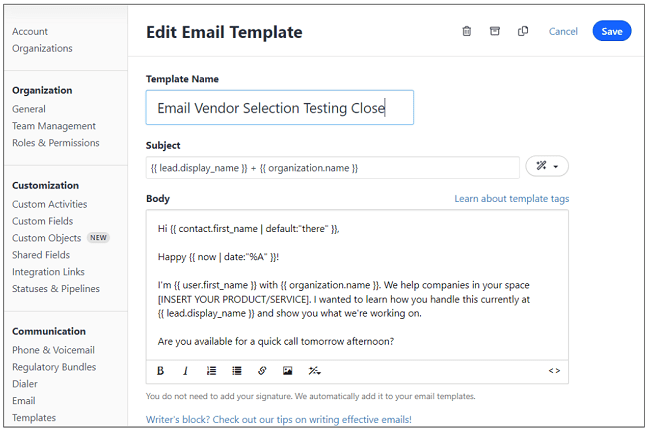Open Custom Fields in sidebar

coord(42,221)
